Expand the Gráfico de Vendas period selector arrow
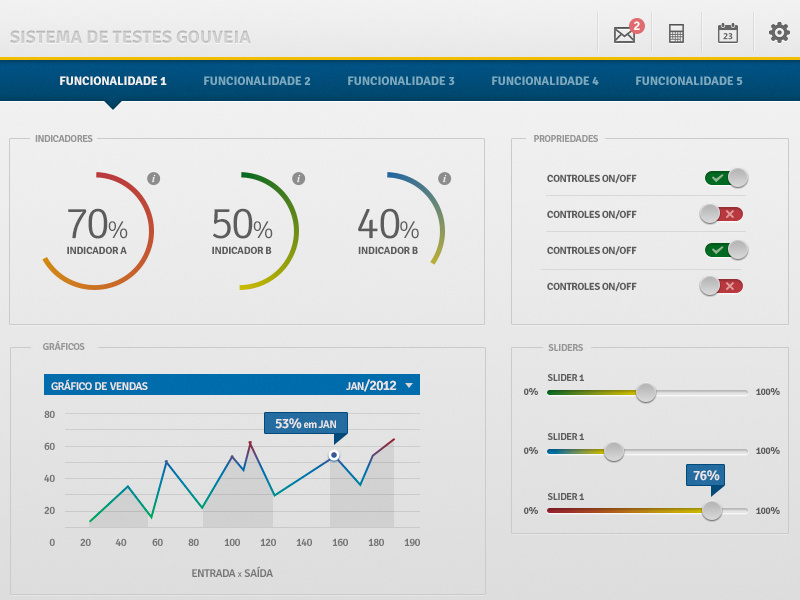Image resolution: width=800 pixels, height=600 pixels. click(410, 384)
